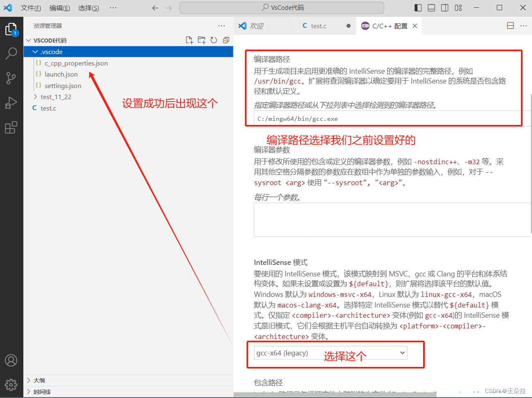Open the title bar overflow menu dots
Viewport: 532px width, 398px height.
pyautogui.click(x=113, y=8)
